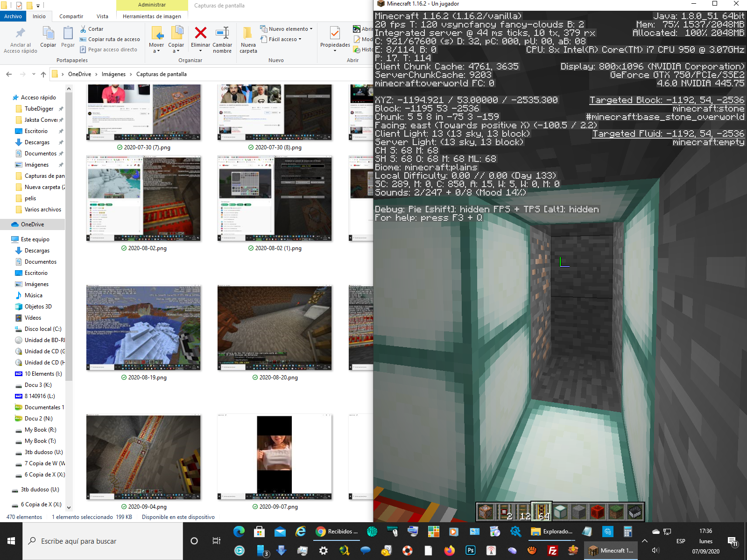This screenshot has width=747, height=560.
Task: Select the TNT block hotbar slot
Action: point(598,512)
